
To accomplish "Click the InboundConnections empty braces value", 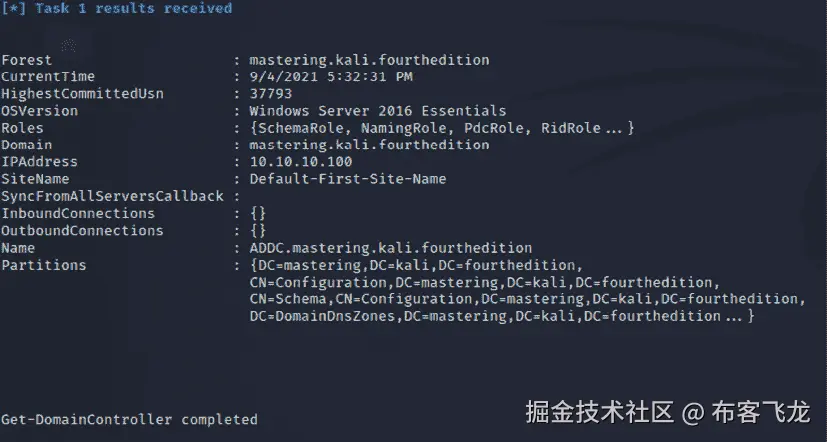I will [258, 213].
